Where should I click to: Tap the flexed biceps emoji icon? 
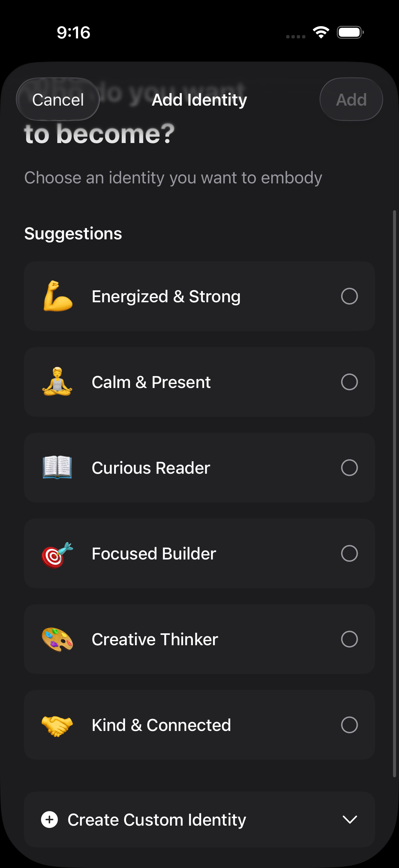(58, 296)
